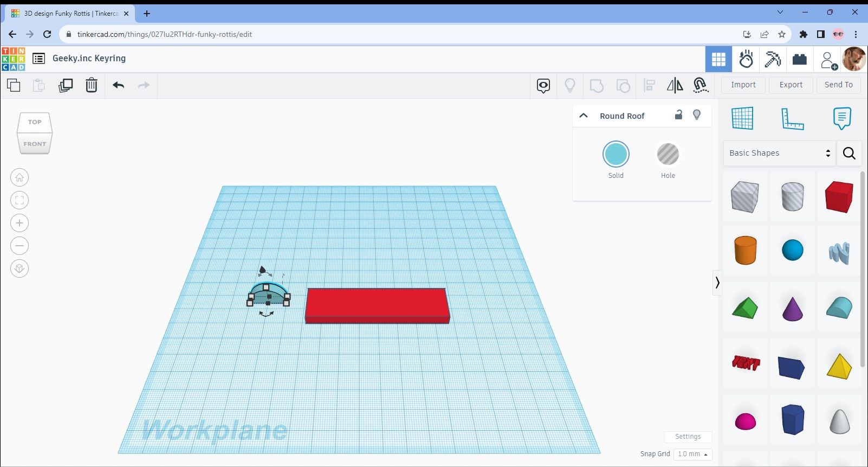Click the Paste tool in toolbar

point(38,85)
